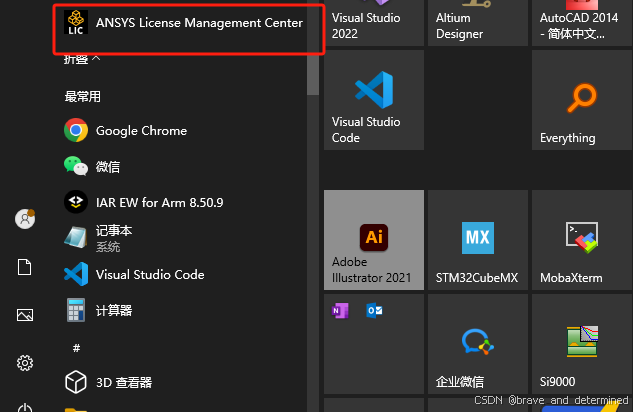
Task: Open WeCom (企业微信) tile
Action: pos(478,344)
